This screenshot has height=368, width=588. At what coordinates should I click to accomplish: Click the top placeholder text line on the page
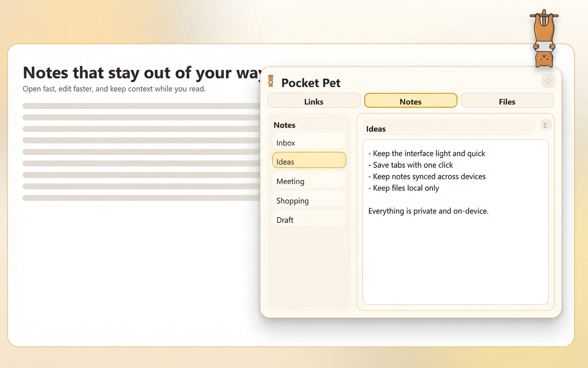pos(138,105)
